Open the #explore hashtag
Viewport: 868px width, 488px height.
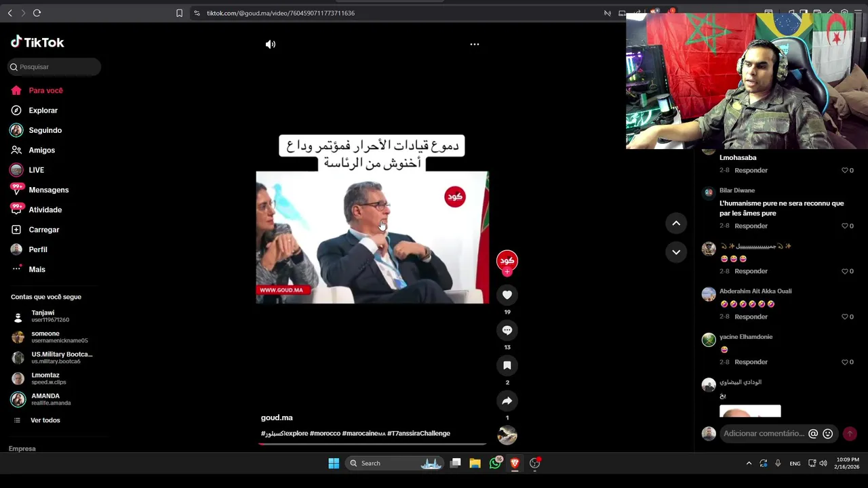point(295,433)
